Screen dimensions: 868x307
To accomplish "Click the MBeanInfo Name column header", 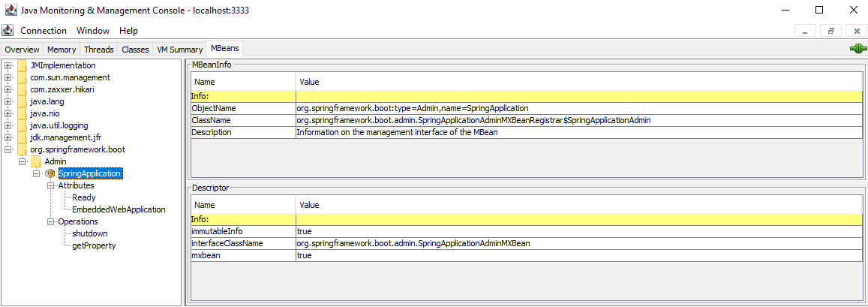I will [243, 82].
